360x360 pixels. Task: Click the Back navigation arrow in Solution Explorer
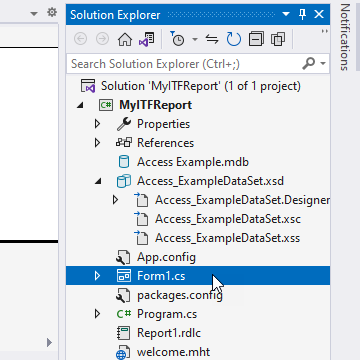coord(80,39)
